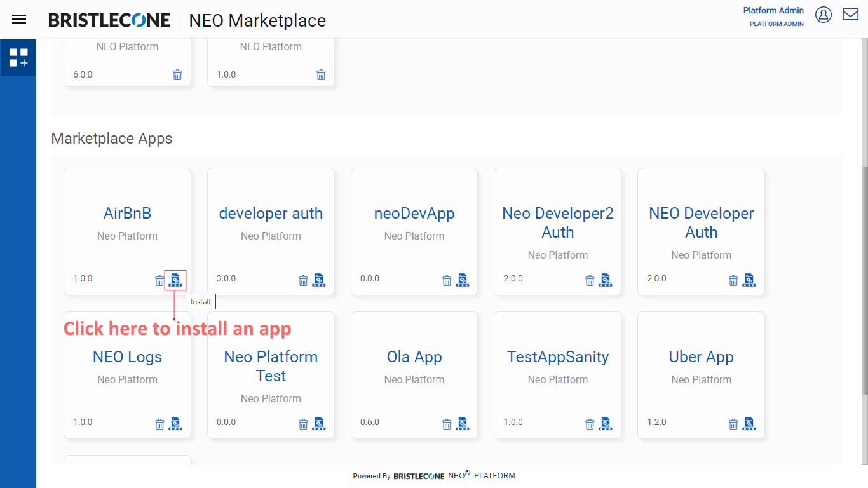
Task: Open the Uber App title
Action: pyautogui.click(x=702, y=357)
